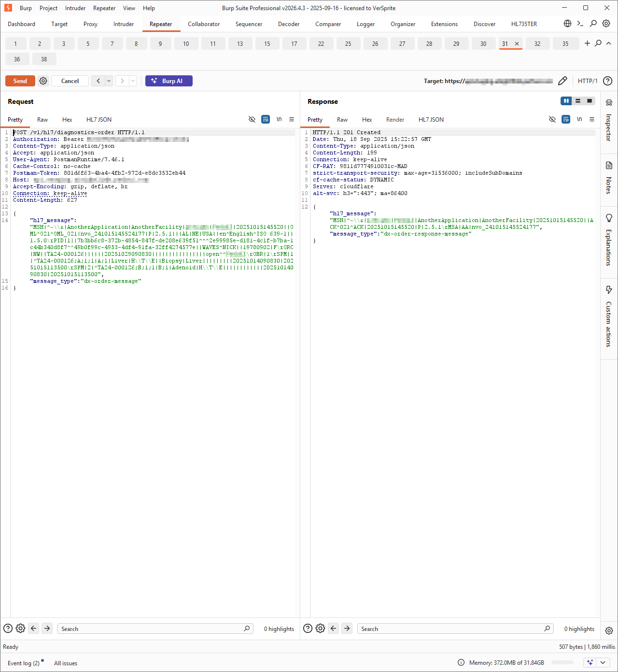Toggle non-printable characters in the Request editor

(x=279, y=119)
